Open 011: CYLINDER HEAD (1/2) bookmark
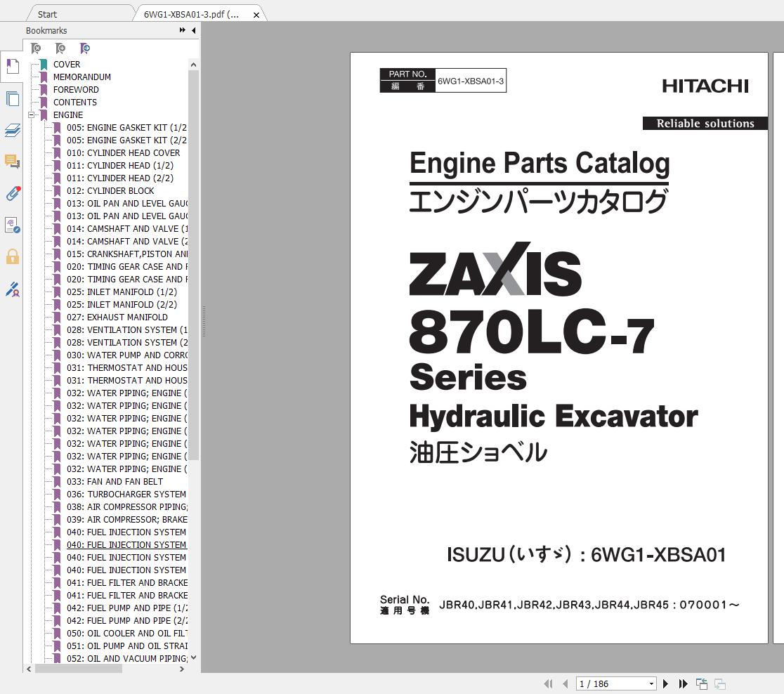 click(120, 166)
